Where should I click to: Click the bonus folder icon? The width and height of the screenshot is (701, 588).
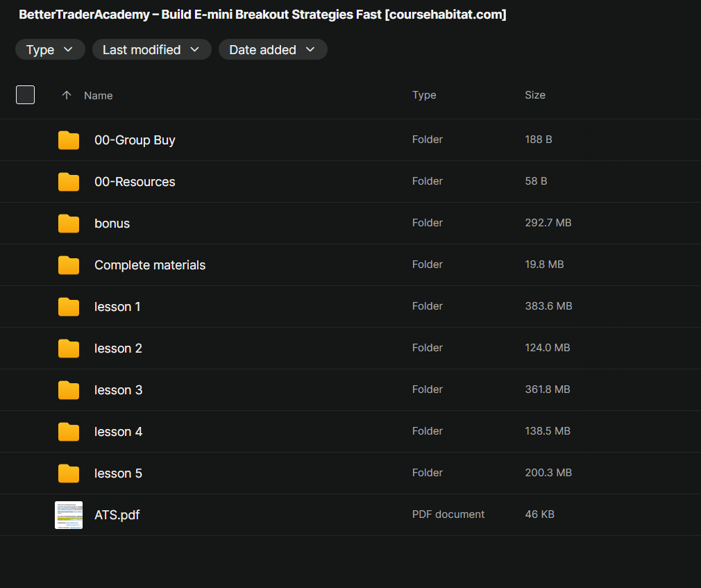click(69, 223)
